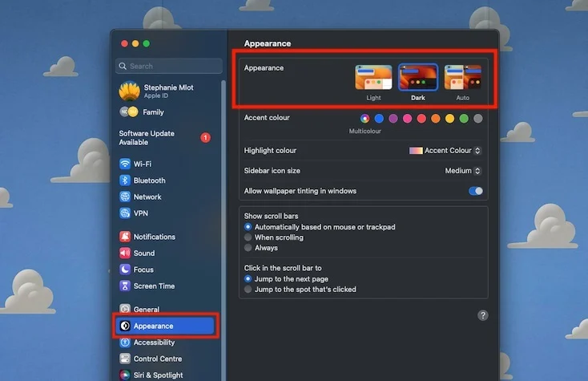The width and height of the screenshot is (588, 381).
Task: Open Family settings label
Action: 153,112
